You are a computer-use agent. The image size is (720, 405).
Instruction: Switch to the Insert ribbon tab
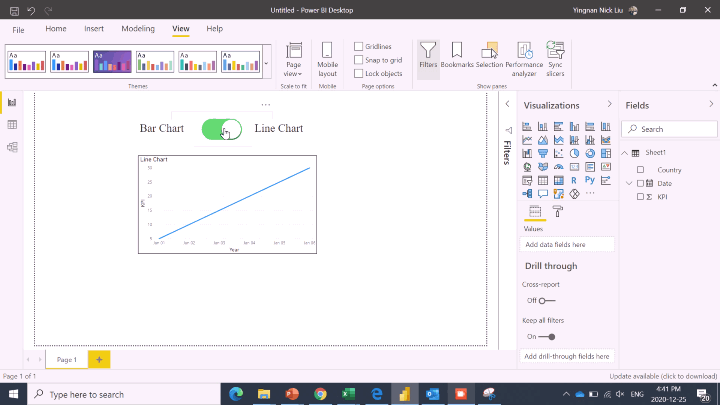point(94,28)
